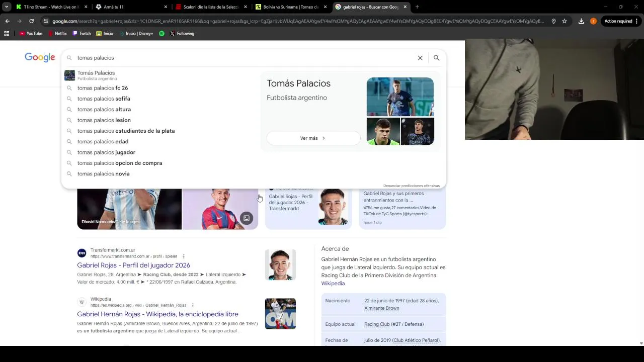This screenshot has height=362, width=644.
Task: Open the Racing Club link in Equipo actual
Action: [x=377, y=324]
